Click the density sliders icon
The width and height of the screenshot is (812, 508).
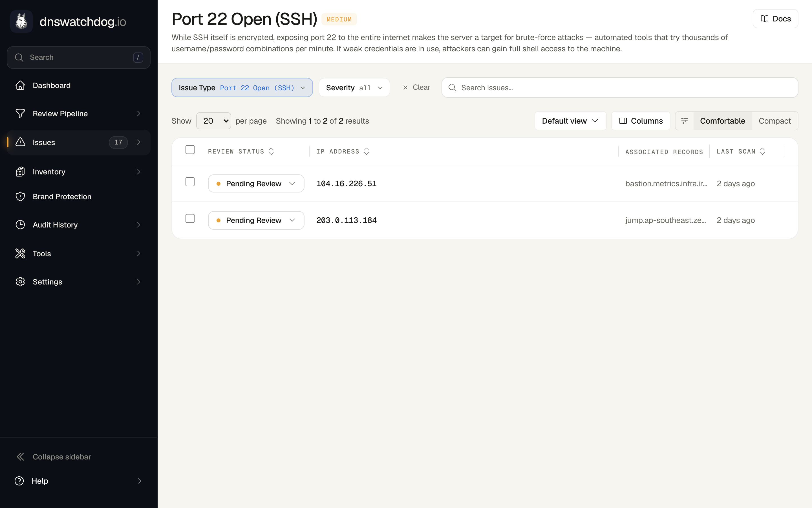coord(685,121)
